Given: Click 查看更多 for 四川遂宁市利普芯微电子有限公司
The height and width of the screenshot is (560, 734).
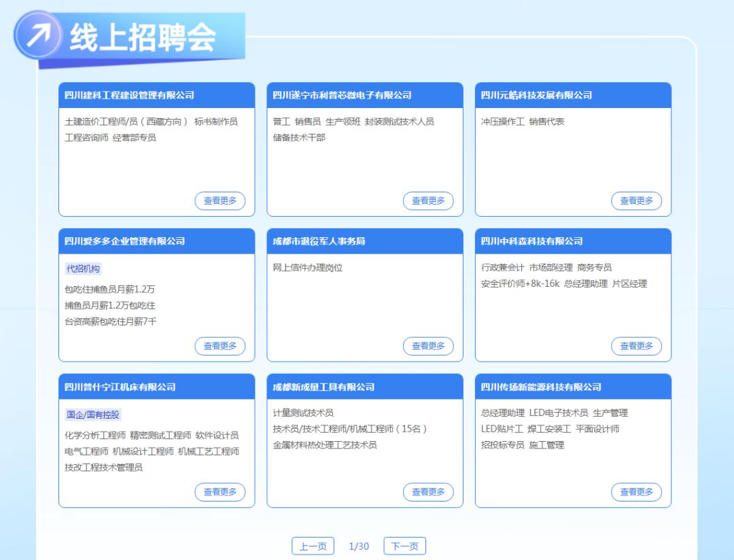Looking at the screenshot, I should pyautogui.click(x=428, y=200).
